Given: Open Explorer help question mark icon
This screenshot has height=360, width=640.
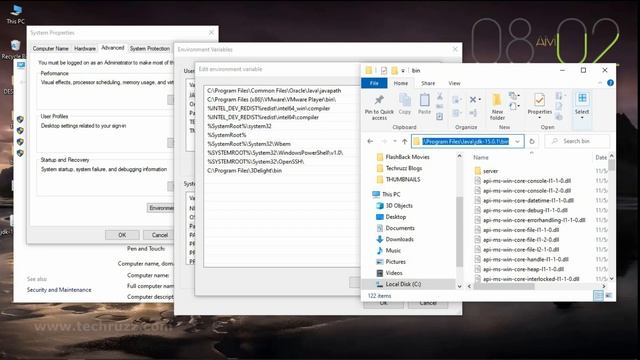Looking at the screenshot, I should (610, 83).
